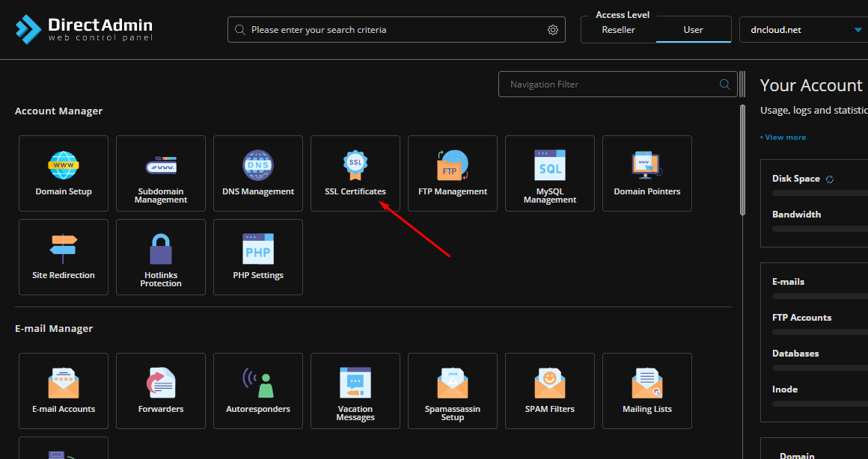Screen dimensions: 868x459
Task: Click the View more link
Action: pos(783,137)
